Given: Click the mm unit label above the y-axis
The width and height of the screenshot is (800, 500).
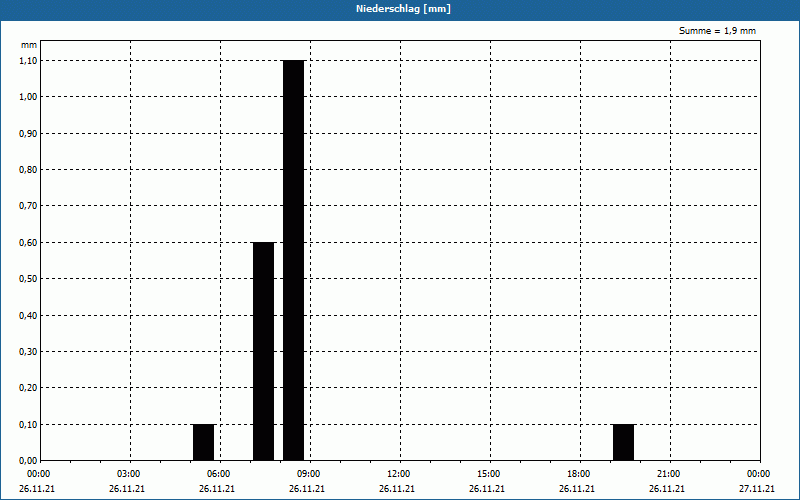Looking at the screenshot, I should tap(29, 45).
